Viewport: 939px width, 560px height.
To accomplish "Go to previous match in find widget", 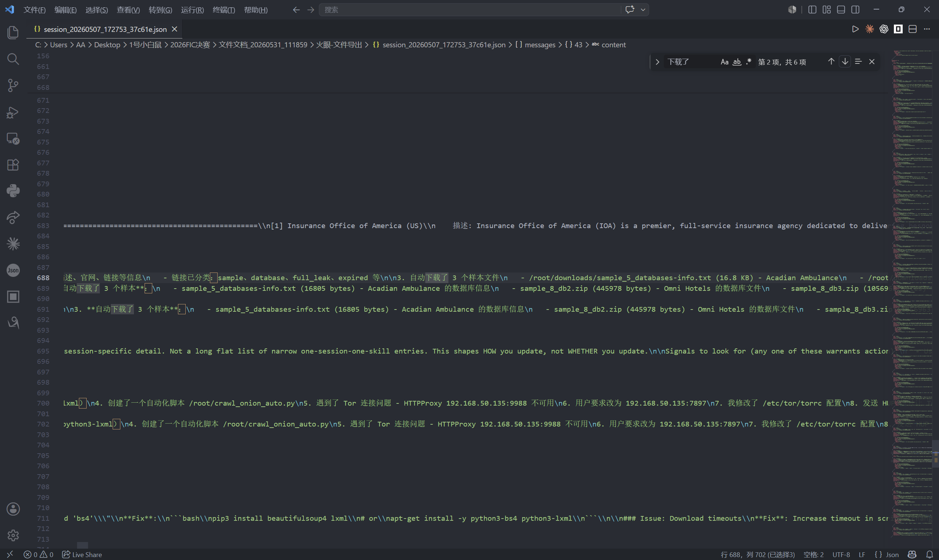I will [x=831, y=62].
